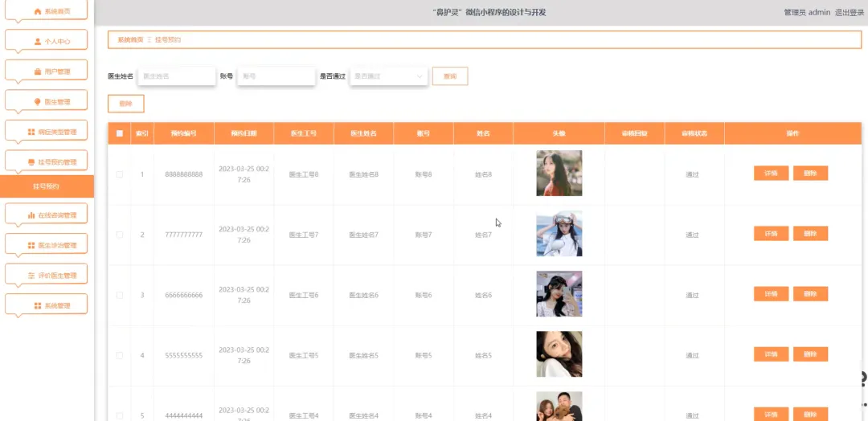Click the 账号6 cell
The height and width of the screenshot is (421, 868).
pos(424,295)
